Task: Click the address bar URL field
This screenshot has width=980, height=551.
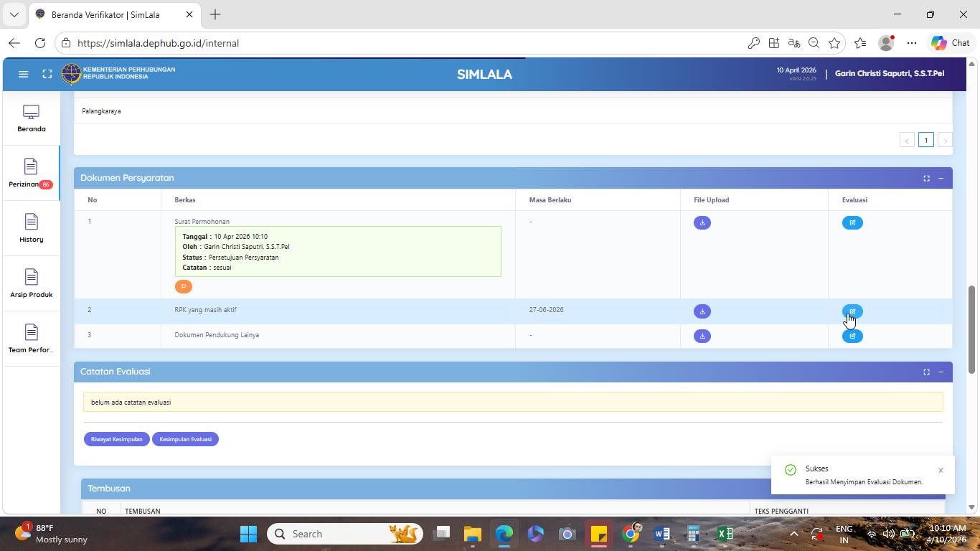Action: pyautogui.click(x=402, y=43)
